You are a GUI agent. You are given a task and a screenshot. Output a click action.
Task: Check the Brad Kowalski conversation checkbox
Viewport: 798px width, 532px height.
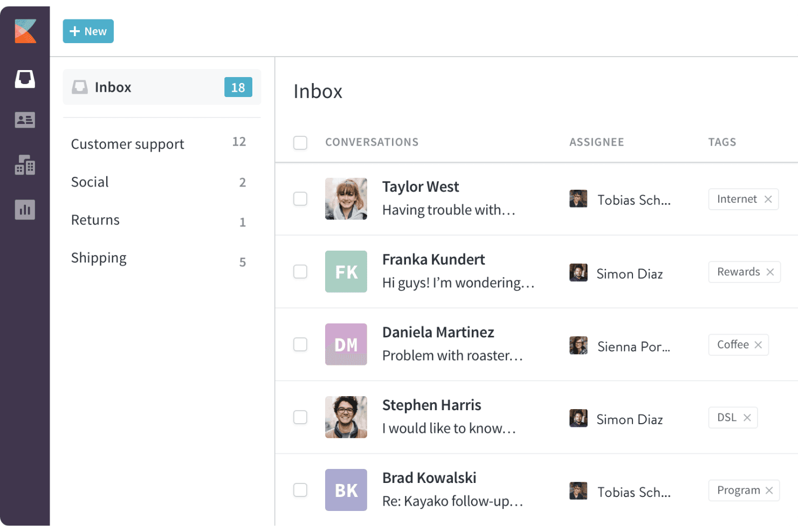pos(300,490)
